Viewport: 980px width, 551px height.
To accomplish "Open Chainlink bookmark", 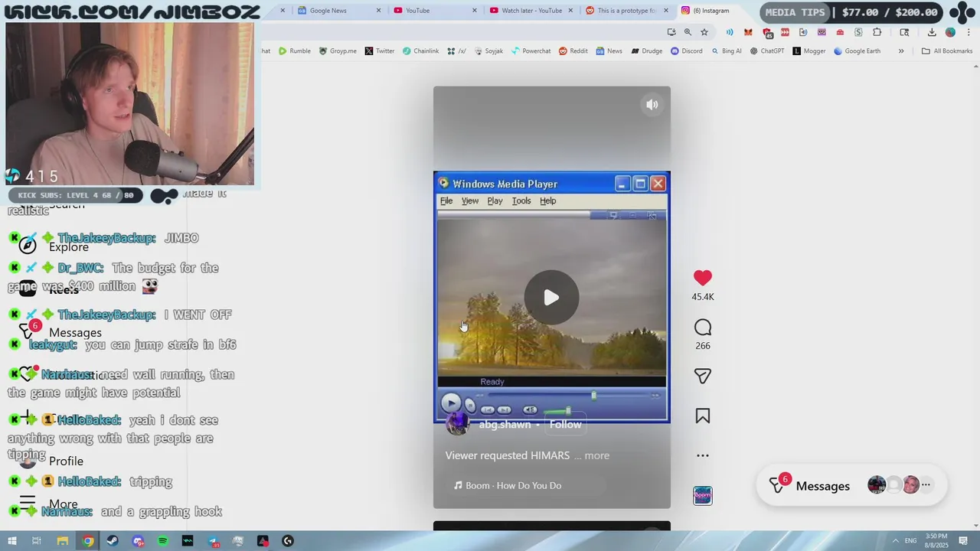I will (421, 51).
